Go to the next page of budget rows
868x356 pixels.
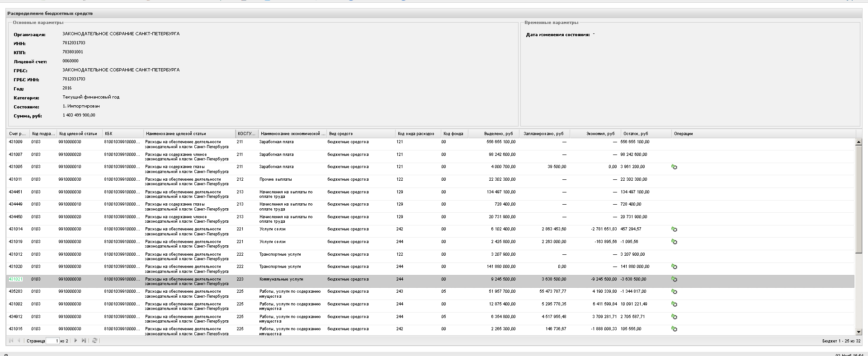75,341
